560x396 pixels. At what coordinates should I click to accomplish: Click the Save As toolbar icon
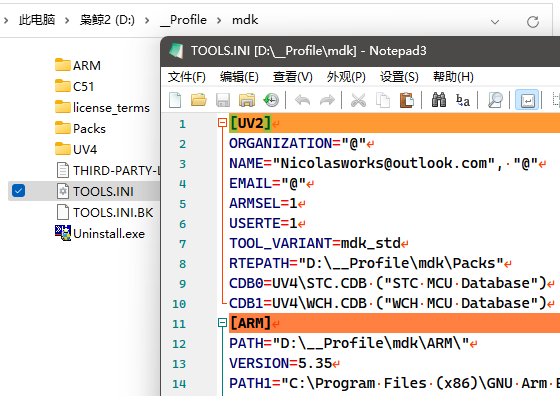[247, 100]
